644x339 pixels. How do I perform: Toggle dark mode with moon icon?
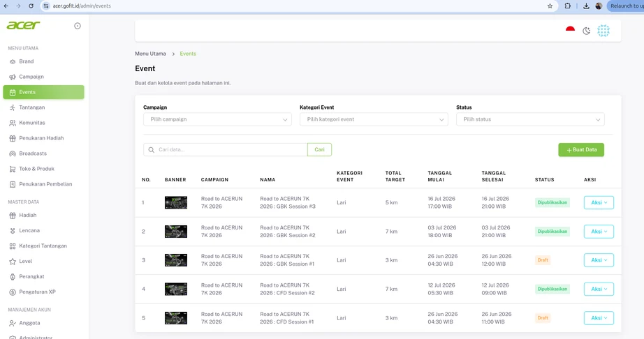[x=587, y=31]
